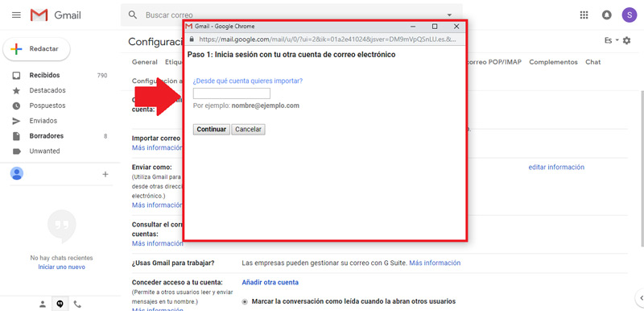Click Iniciar uno nuevo link

pos(62,267)
